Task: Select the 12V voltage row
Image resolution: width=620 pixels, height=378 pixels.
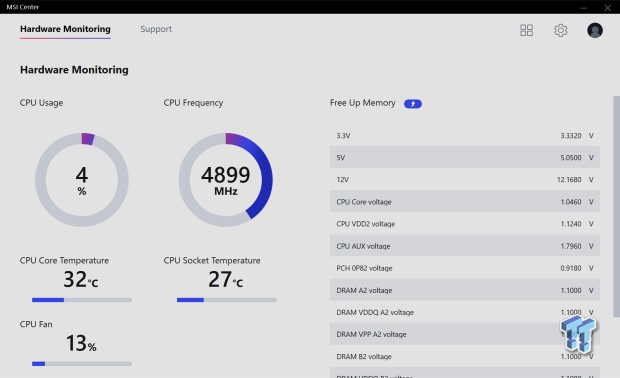Action: coord(465,180)
